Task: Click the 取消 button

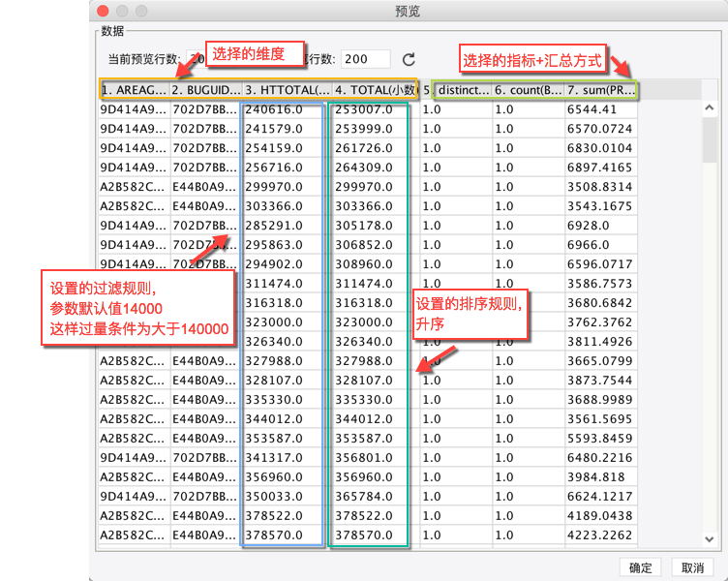Action: pyautogui.click(x=692, y=567)
